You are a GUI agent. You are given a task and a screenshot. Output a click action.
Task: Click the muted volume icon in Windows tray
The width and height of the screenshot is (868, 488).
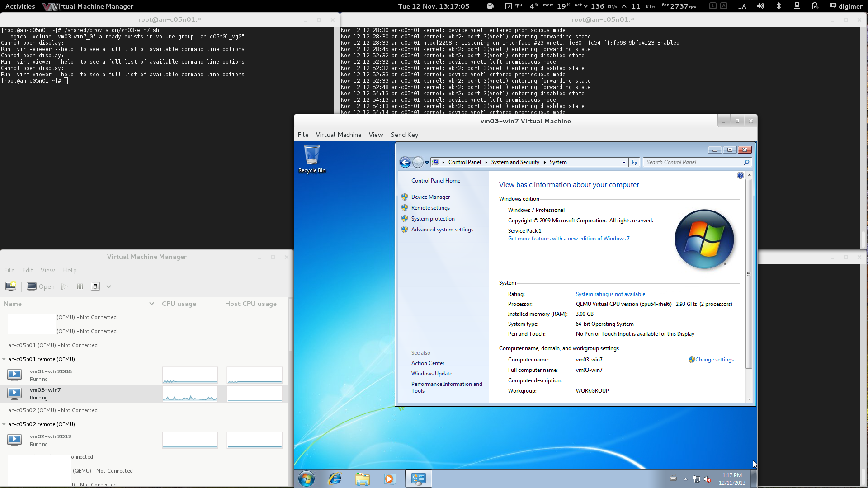coord(708,479)
